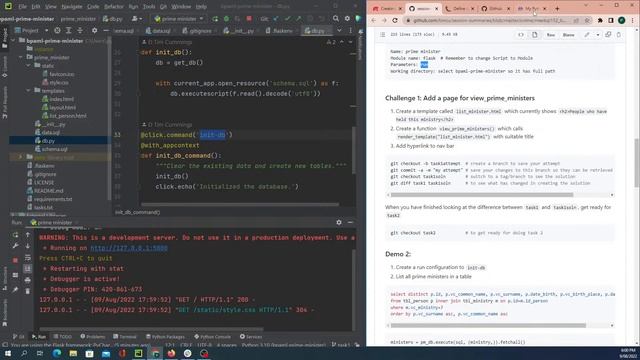The height and width of the screenshot is (360, 640).
Task: Open schema.sql in project tree
Action: tap(51, 149)
